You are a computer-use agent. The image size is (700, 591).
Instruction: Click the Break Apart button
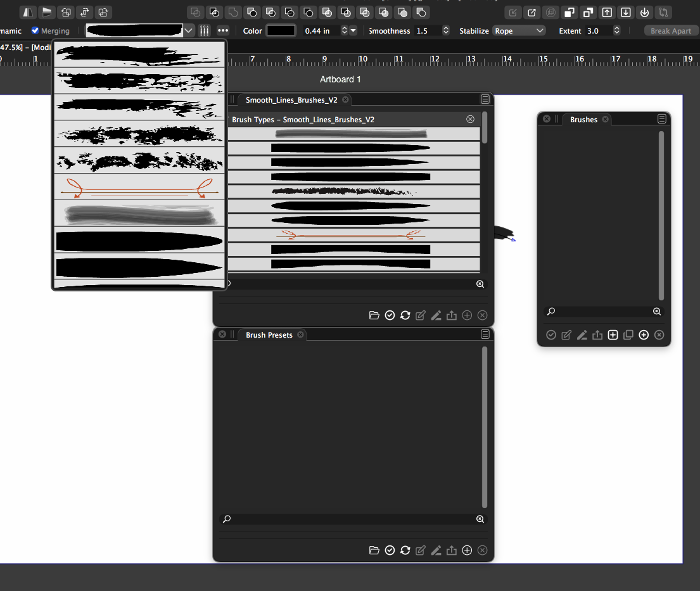[671, 30]
